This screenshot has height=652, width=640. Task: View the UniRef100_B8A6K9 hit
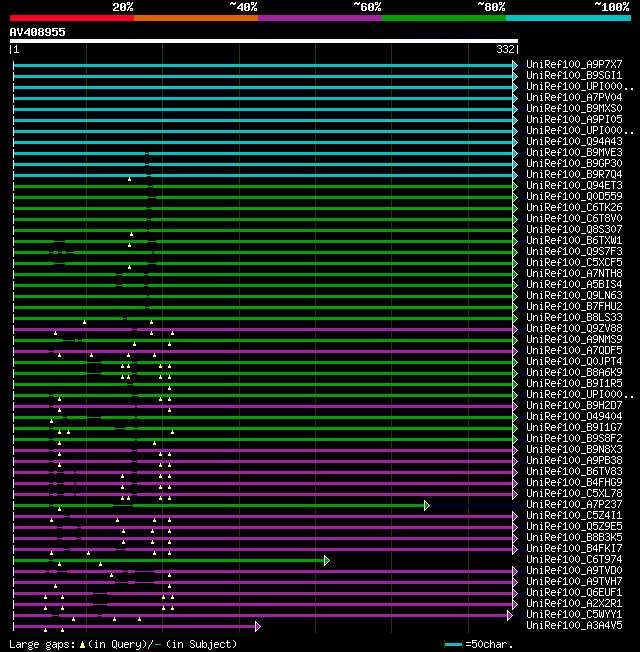pos(574,372)
